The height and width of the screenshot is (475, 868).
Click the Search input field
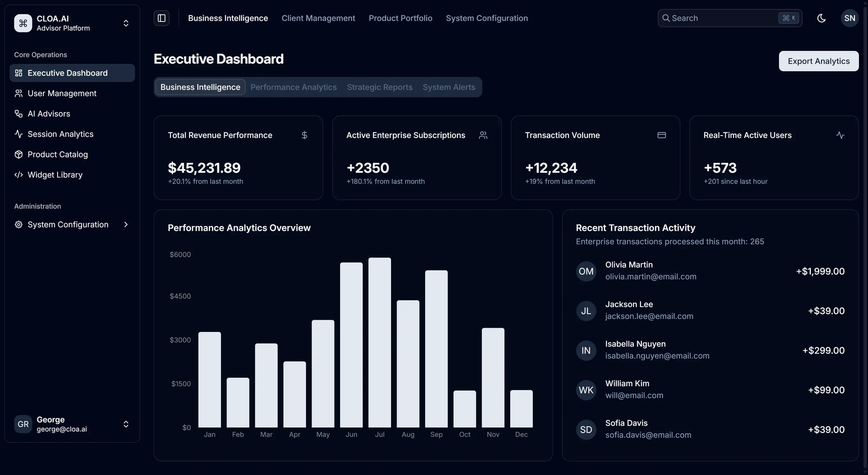(721, 18)
